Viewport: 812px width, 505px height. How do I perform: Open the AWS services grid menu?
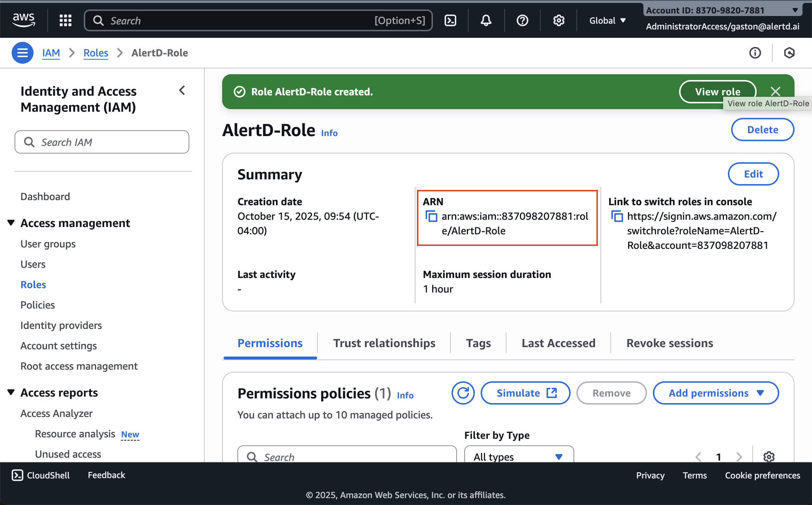click(x=66, y=20)
